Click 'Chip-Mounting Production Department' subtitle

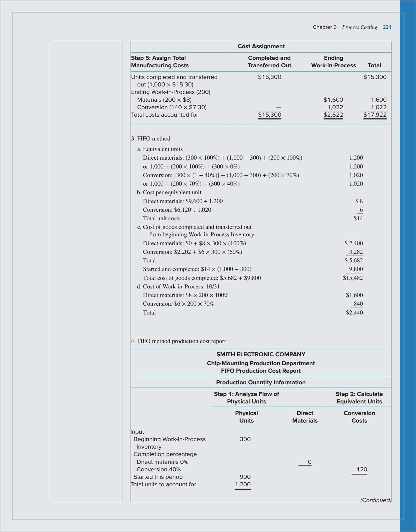click(261, 363)
